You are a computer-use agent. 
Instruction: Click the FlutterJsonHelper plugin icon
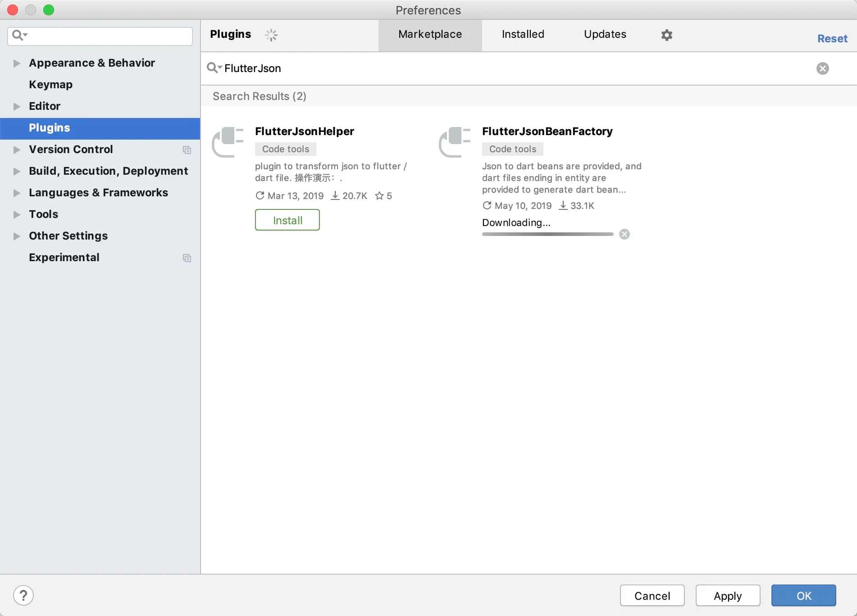click(228, 142)
